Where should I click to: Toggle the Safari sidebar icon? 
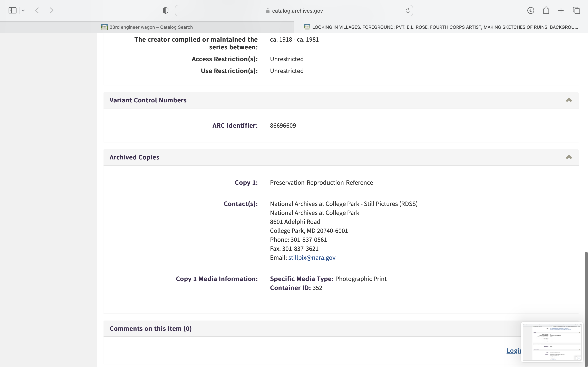click(12, 10)
